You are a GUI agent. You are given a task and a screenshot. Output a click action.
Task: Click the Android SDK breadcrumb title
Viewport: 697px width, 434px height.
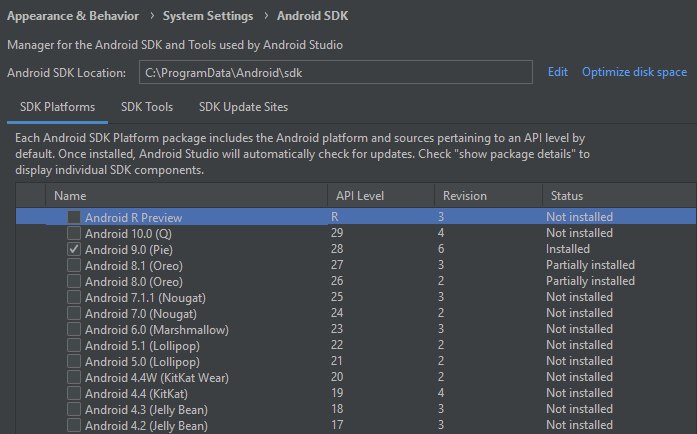(x=312, y=16)
